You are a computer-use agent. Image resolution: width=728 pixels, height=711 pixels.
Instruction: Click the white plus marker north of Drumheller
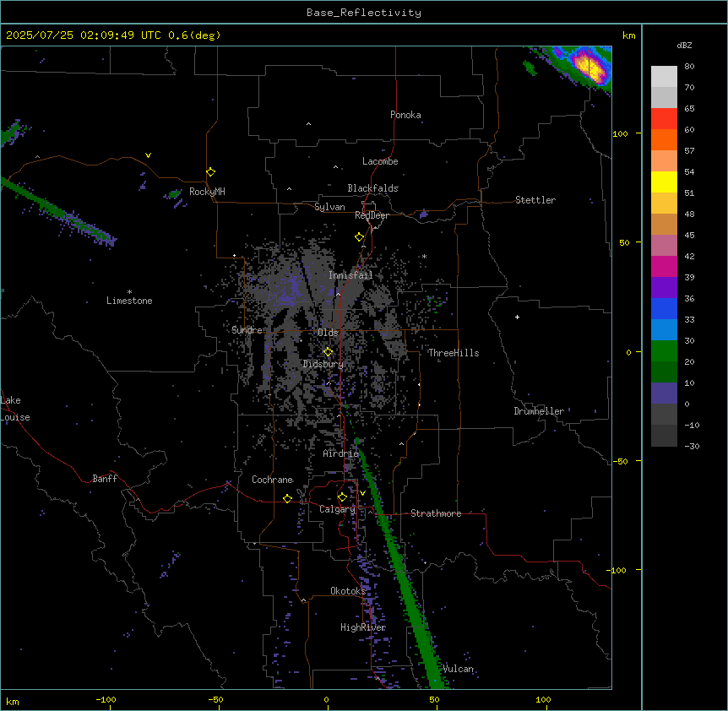pos(517,317)
